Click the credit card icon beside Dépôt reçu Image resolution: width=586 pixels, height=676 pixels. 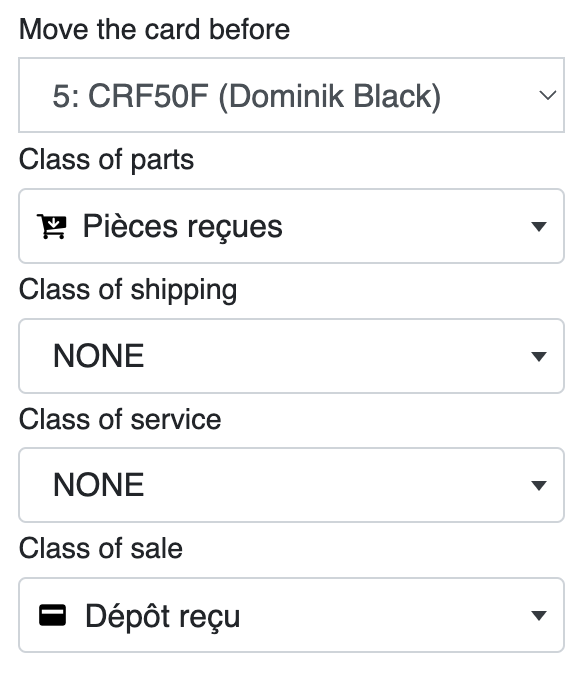[53, 615]
